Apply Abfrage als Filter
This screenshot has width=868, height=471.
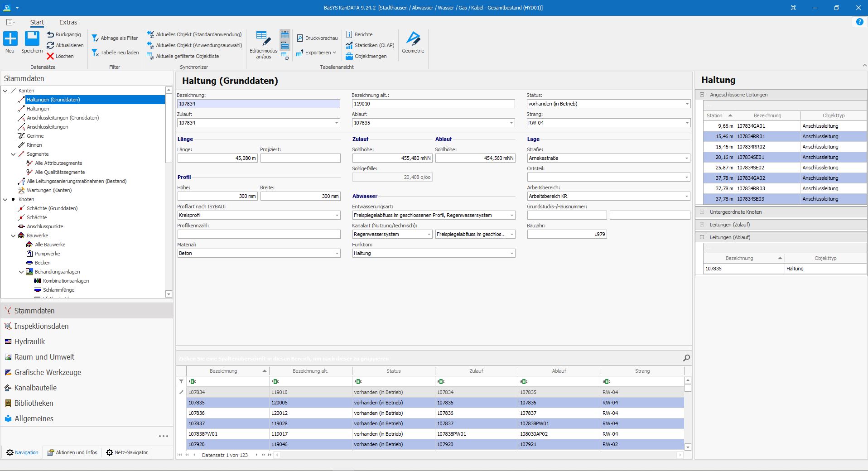point(115,38)
